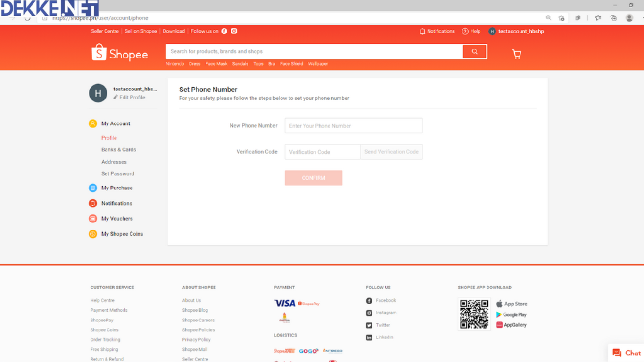This screenshot has width=644, height=362.
Task: Click the Entrego logistics logo
Action: (333, 351)
